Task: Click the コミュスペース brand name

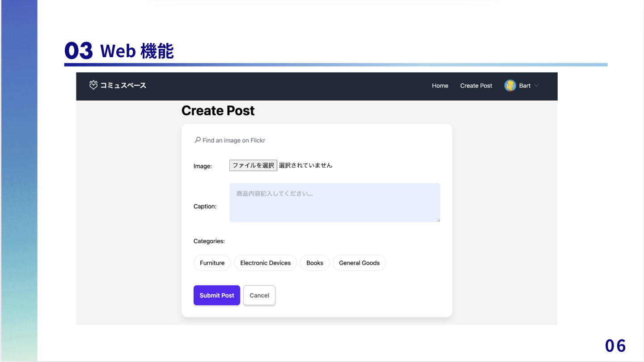Action: point(123,85)
